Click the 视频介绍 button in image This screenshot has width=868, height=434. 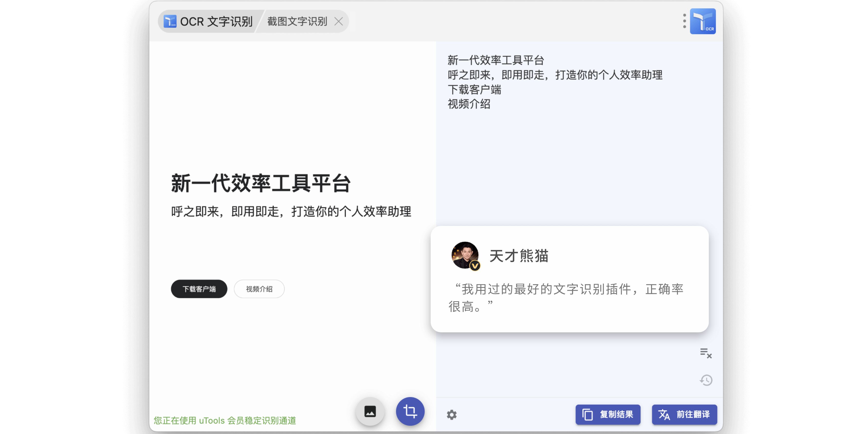click(259, 289)
